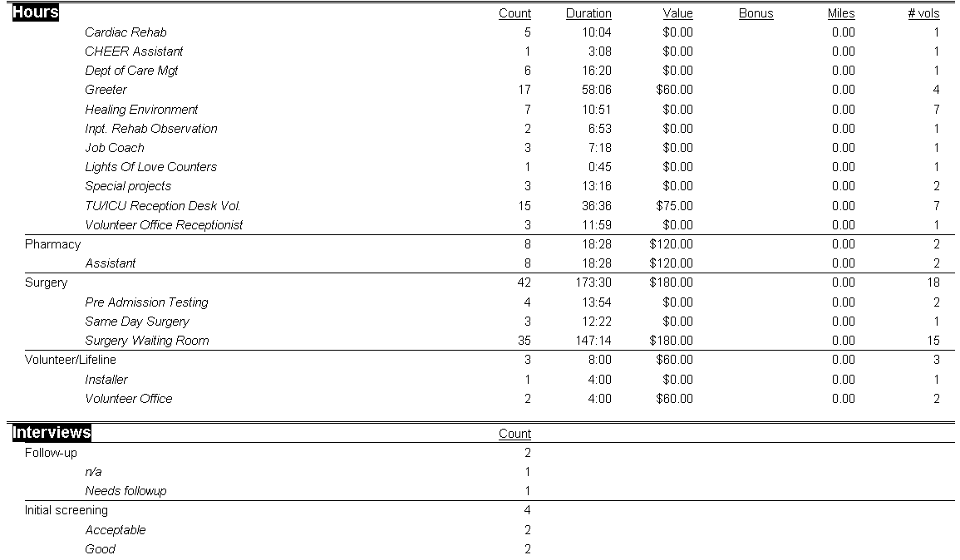Select the Interviews section heading

[x=52, y=433]
